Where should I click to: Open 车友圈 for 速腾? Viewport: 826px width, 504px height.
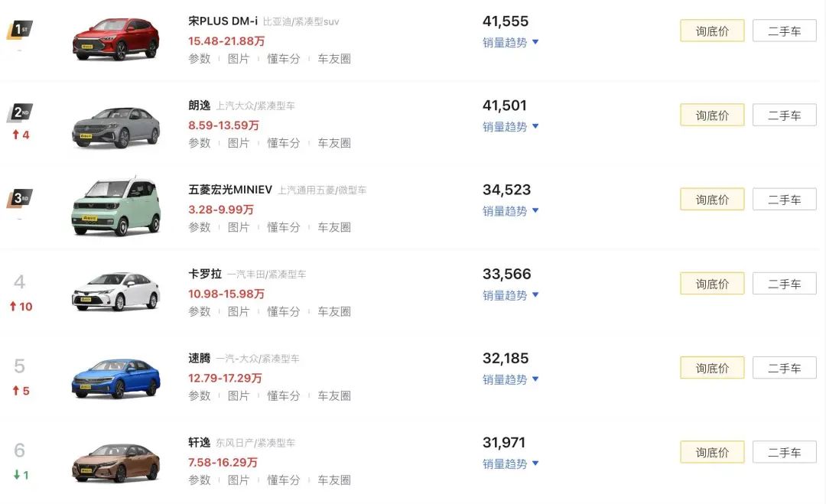pos(334,395)
